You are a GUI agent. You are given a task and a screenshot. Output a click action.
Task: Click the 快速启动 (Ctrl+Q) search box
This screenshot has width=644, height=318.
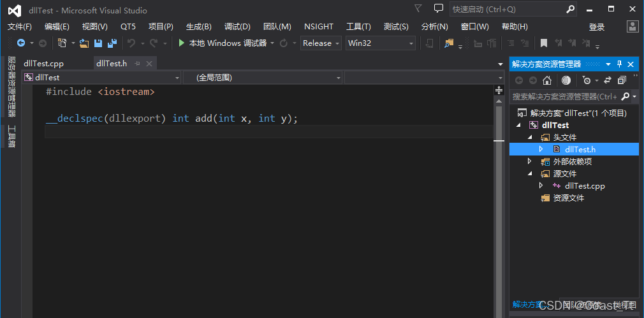(513, 9)
